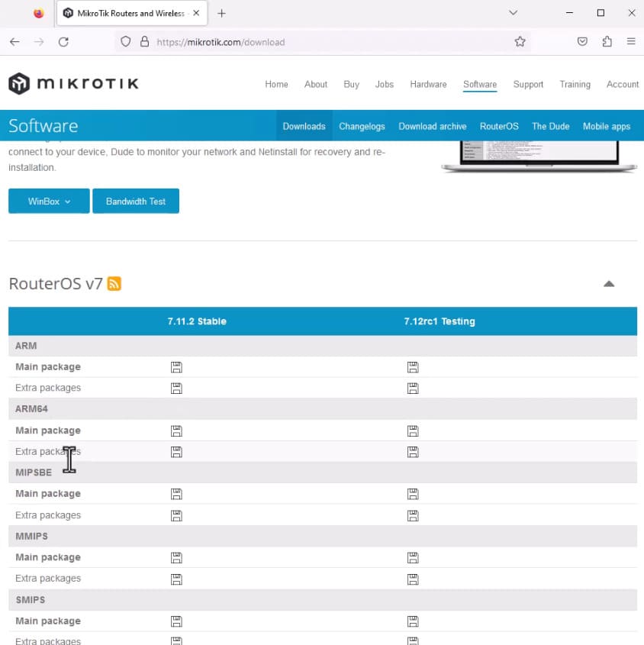Open the WinBox download dropdown
The image size is (644, 645).
(x=49, y=202)
